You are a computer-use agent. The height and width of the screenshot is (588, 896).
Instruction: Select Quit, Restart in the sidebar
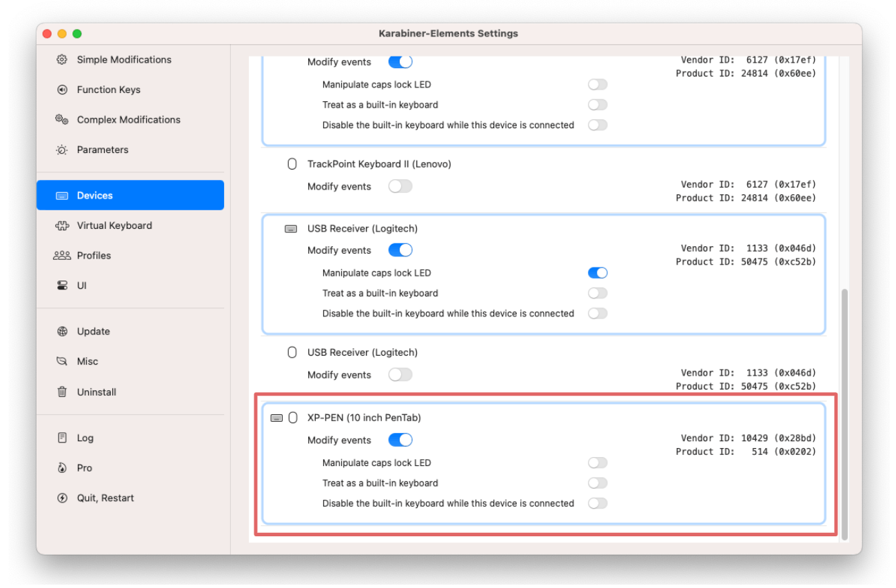130,498
